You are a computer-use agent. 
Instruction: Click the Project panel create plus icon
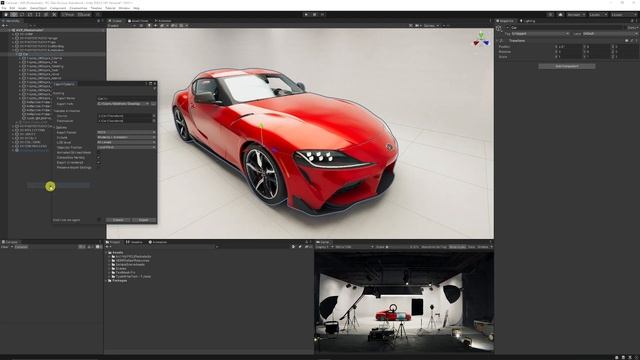click(108, 247)
